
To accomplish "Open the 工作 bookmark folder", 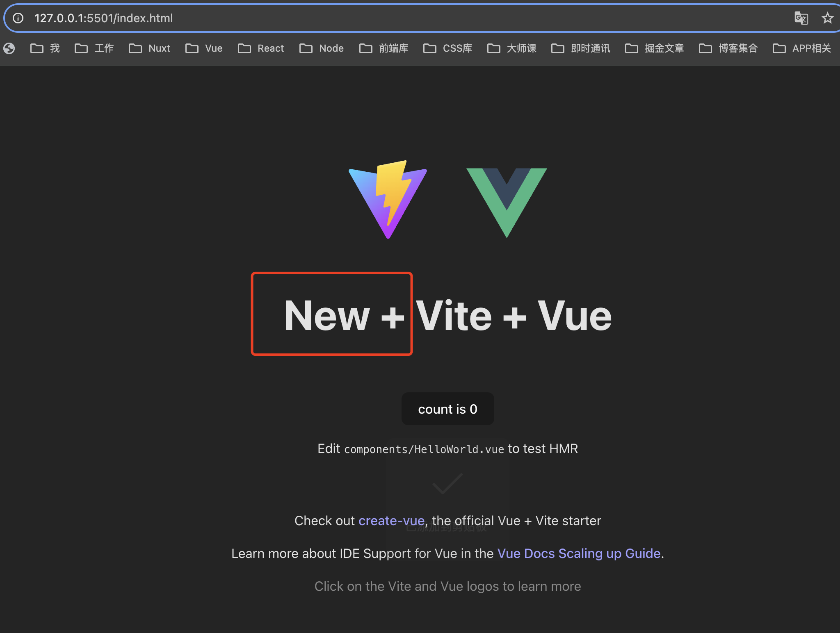I will pos(94,48).
